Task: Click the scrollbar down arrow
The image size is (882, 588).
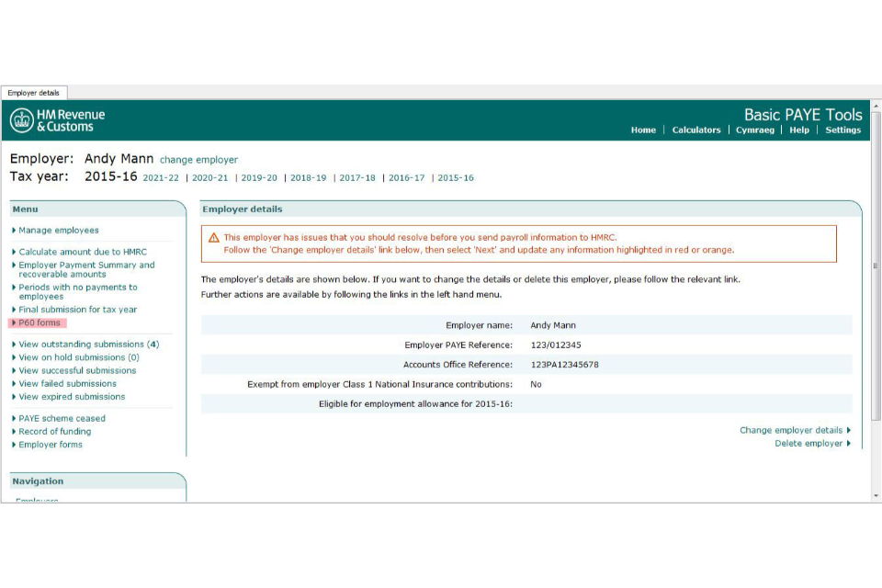Action: click(x=876, y=496)
